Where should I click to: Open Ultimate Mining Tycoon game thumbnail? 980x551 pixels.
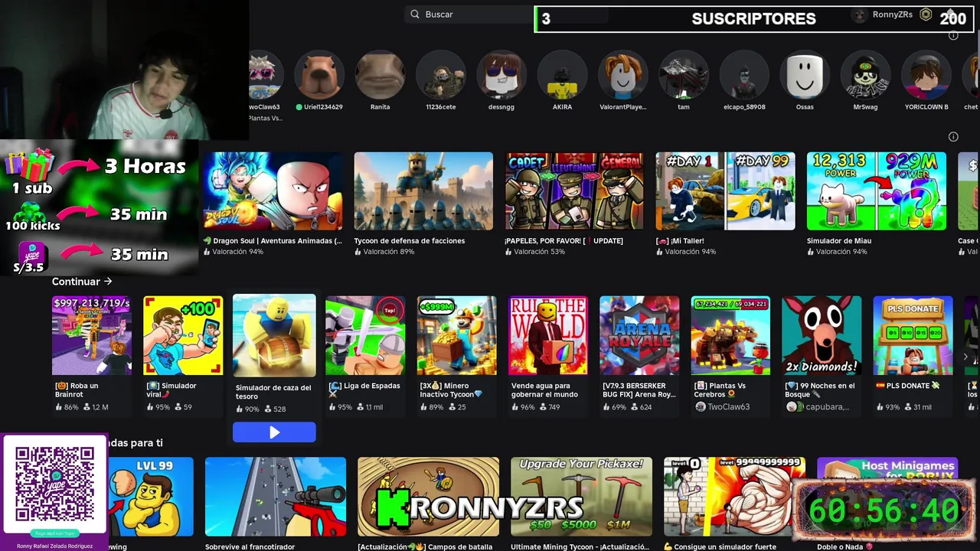(x=581, y=497)
